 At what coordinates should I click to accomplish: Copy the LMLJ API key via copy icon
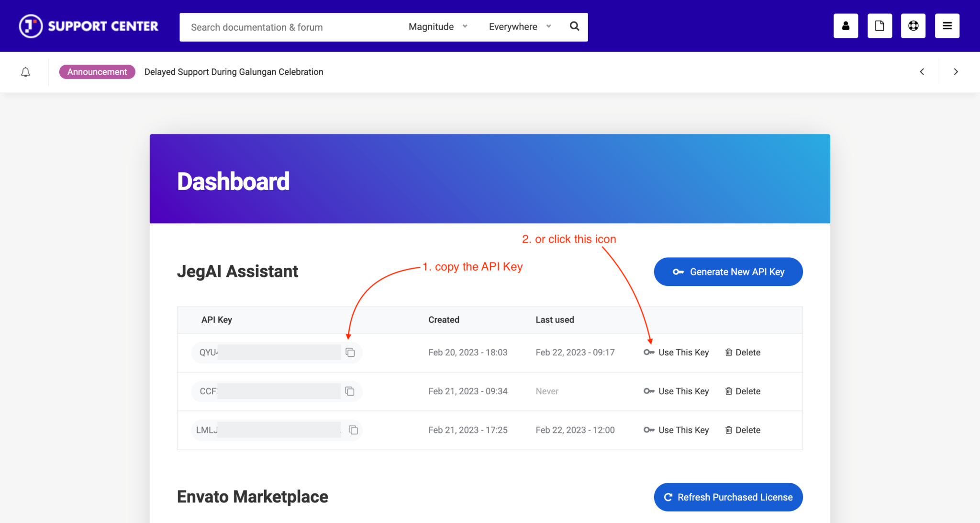click(353, 430)
